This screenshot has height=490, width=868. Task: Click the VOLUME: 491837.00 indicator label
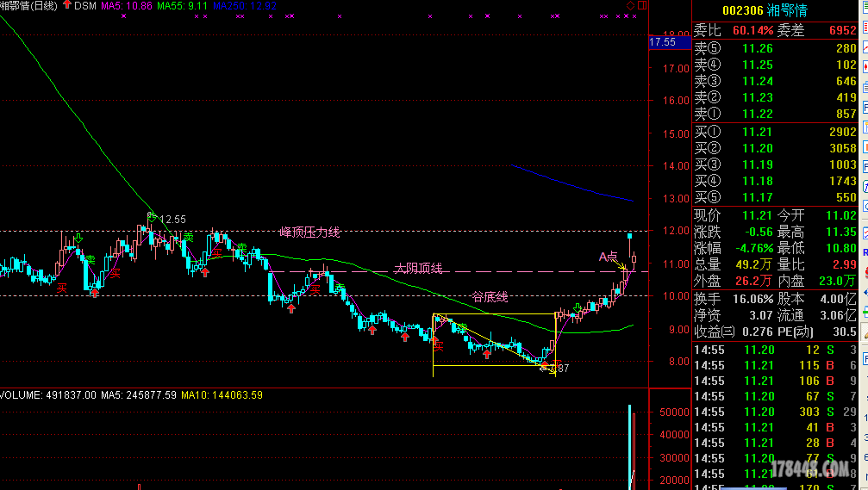(48, 395)
